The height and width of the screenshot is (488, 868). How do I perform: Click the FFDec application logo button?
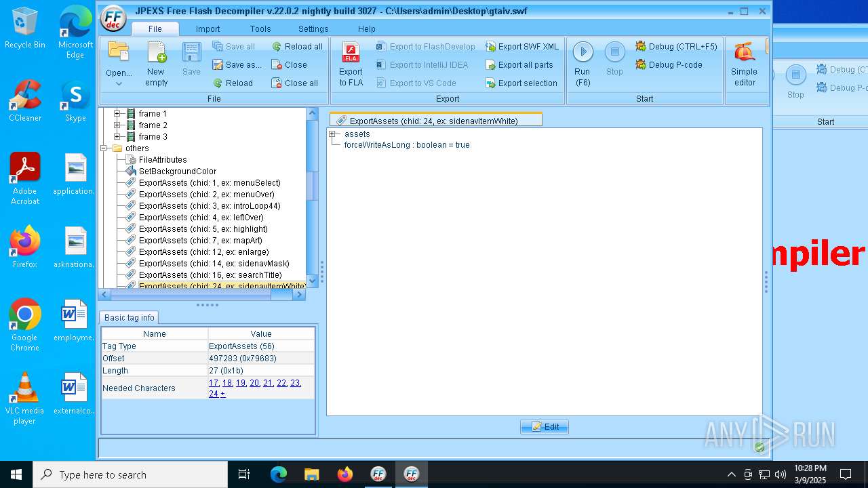(x=113, y=18)
